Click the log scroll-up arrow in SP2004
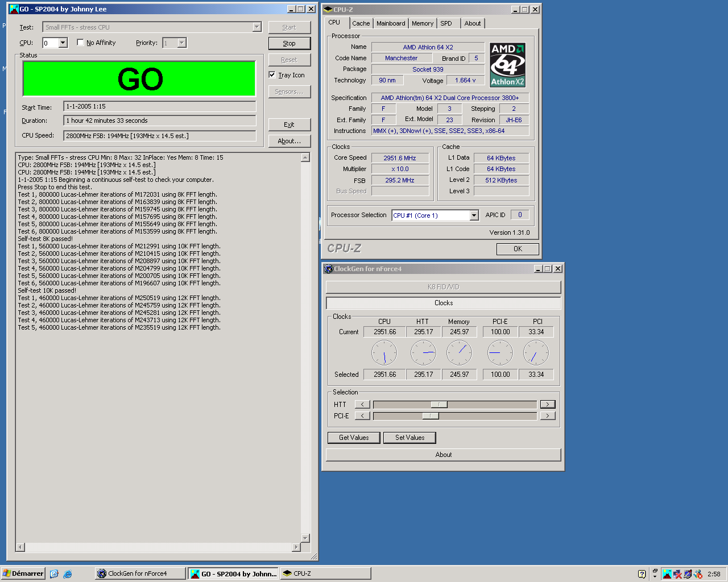 [x=305, y=157]
